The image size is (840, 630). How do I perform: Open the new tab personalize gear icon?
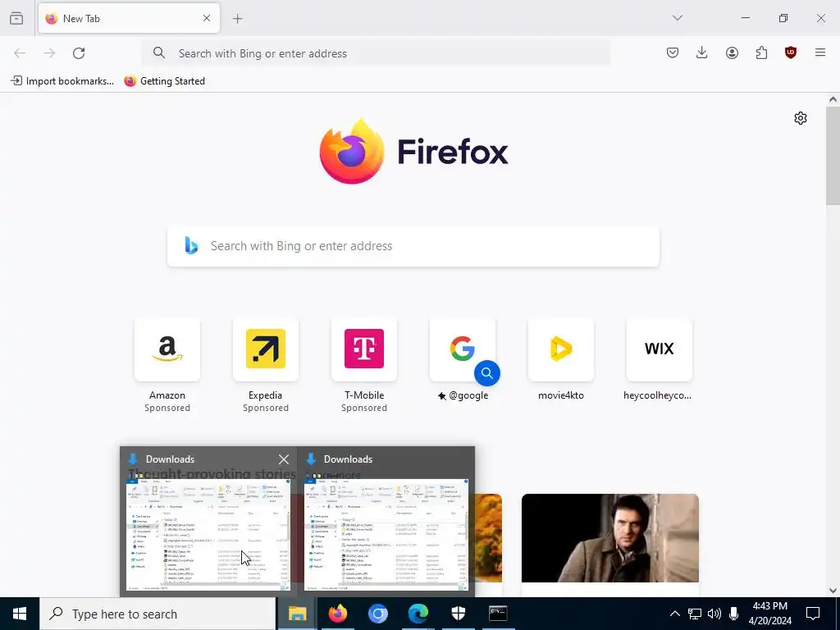(x=801, y=118)
